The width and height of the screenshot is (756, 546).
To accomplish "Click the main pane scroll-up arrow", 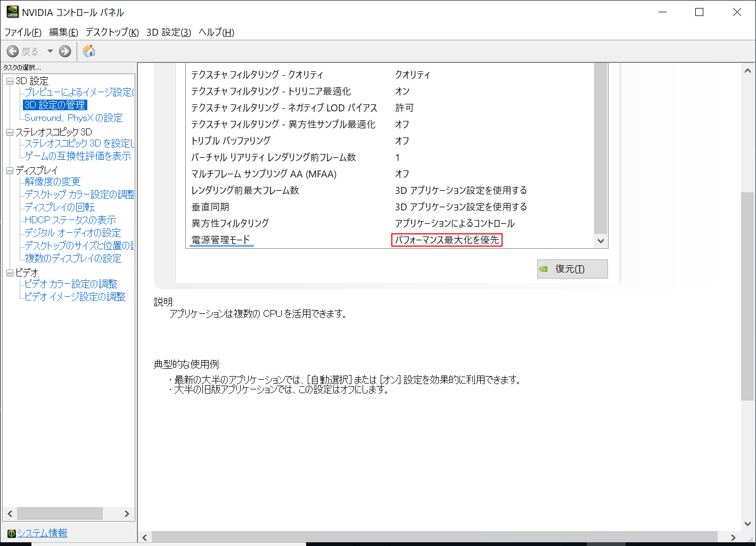I will (x=747, y=71).
